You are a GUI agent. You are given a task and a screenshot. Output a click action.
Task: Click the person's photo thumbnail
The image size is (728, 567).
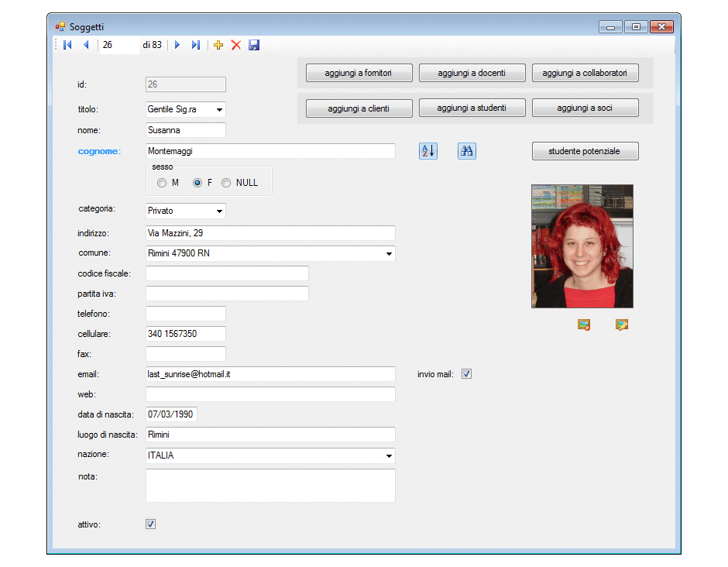point(582,246)
